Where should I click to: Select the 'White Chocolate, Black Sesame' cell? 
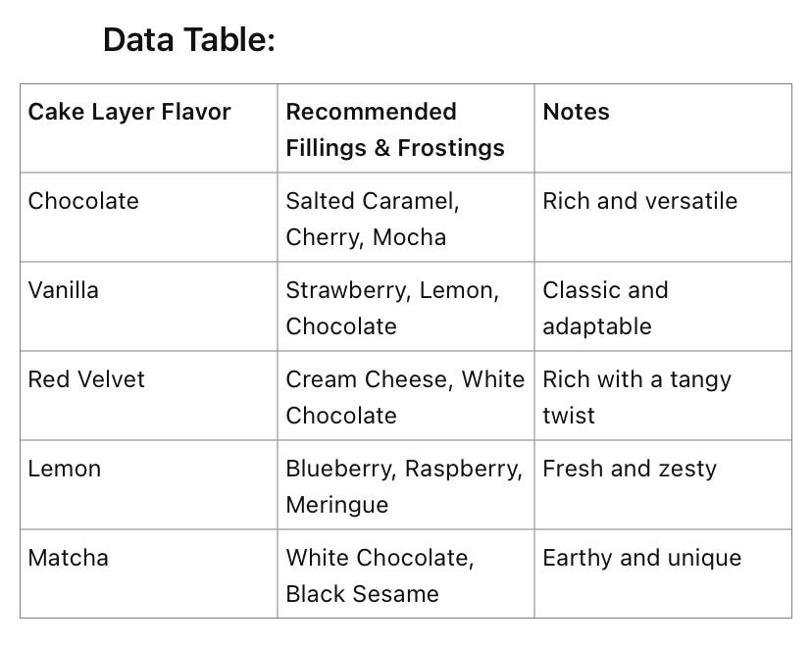coord(380,575)
